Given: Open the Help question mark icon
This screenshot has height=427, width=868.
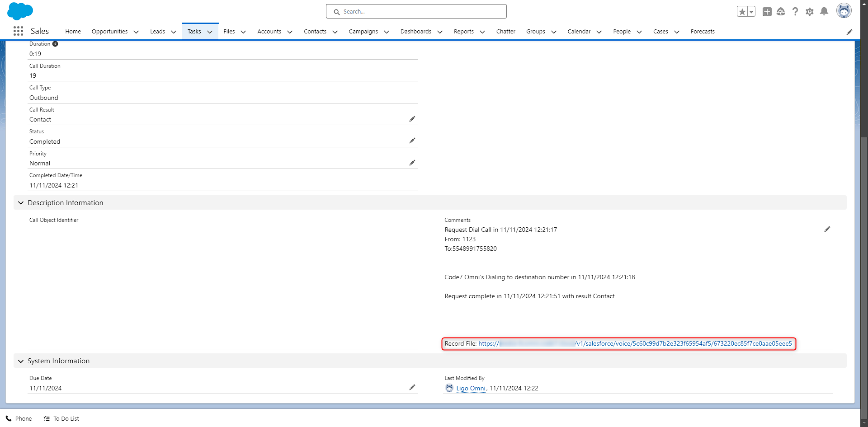Looking at the screenshot, I should pos(795,12).
